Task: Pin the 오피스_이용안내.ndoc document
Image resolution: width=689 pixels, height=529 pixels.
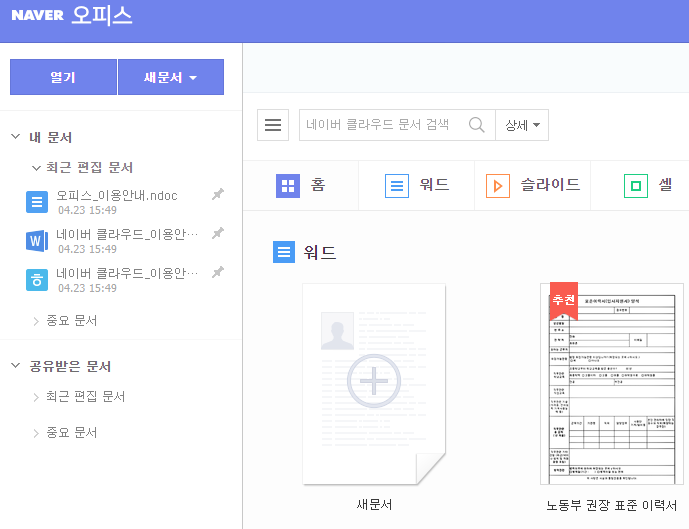Action: coord(218,194)
